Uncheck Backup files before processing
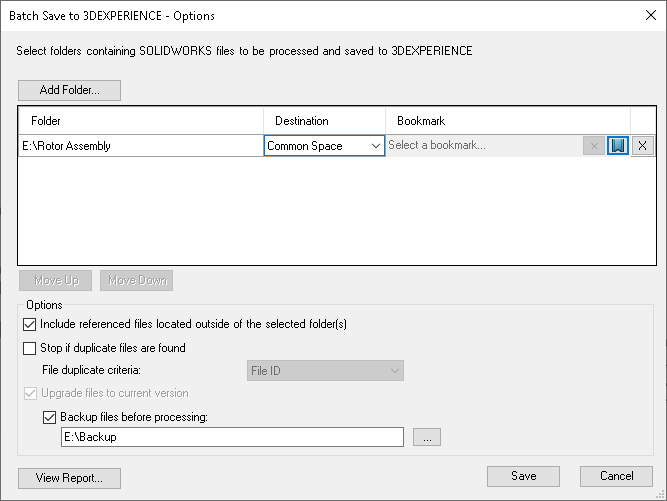The height and width of the screenshot is (501, 667). click(50, 416)
